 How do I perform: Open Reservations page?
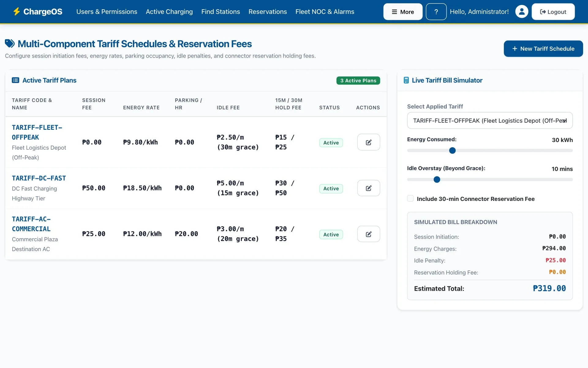pos(268,12)
